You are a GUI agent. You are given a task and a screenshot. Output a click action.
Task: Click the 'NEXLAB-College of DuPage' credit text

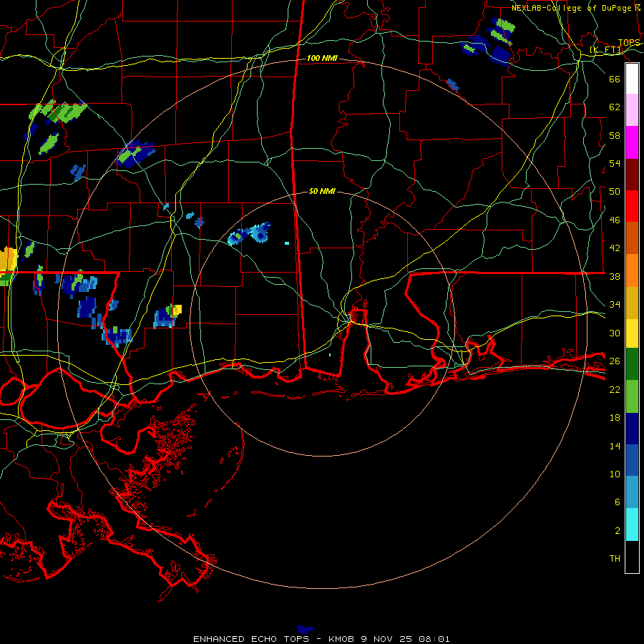point(571,8)
